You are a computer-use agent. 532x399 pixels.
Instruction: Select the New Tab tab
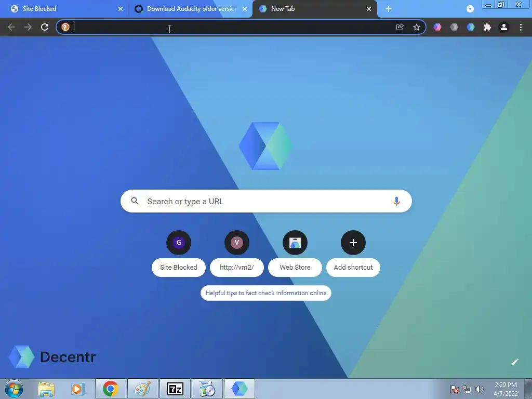pos(314,9)
